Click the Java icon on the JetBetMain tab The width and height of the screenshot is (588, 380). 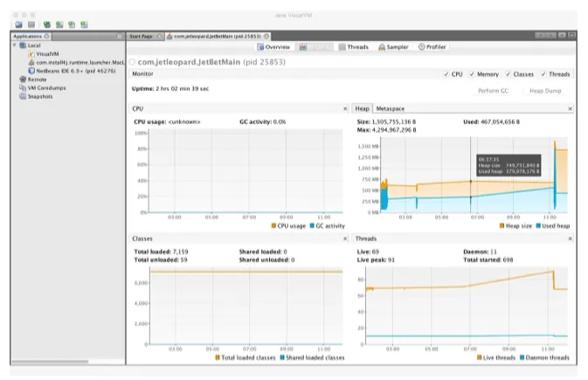(x=169, y=37)
